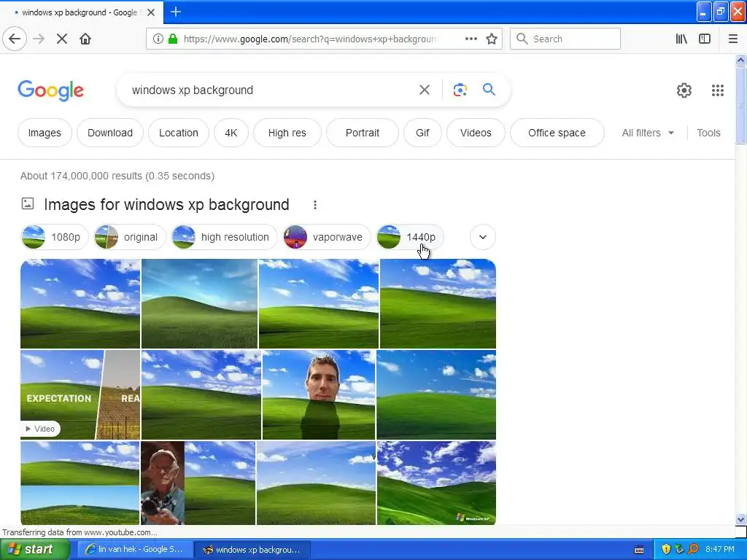
Task: Open the Google apps grid icon
Action: (x=718, y=90)
